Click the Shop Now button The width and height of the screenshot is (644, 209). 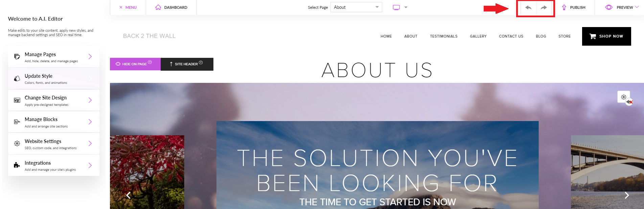(606, 36)
